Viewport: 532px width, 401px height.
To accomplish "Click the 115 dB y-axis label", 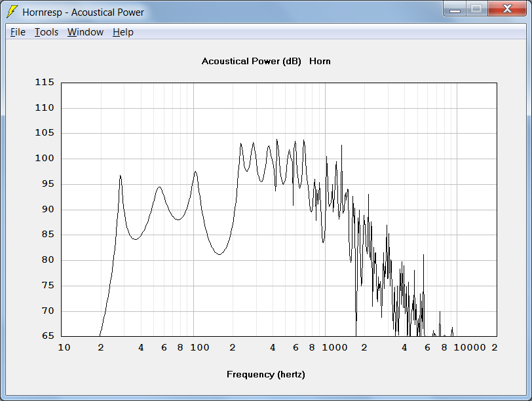I will tap(45, 82).
